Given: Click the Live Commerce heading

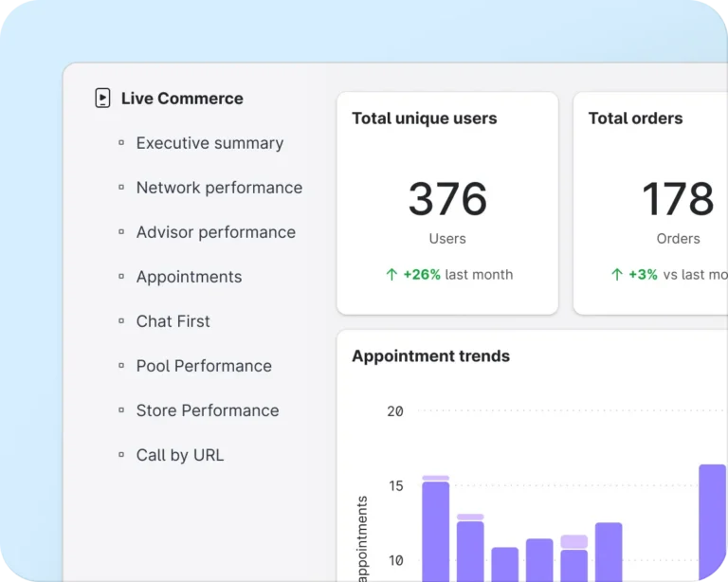Looking at the screenshot, I should coord(182,99).
